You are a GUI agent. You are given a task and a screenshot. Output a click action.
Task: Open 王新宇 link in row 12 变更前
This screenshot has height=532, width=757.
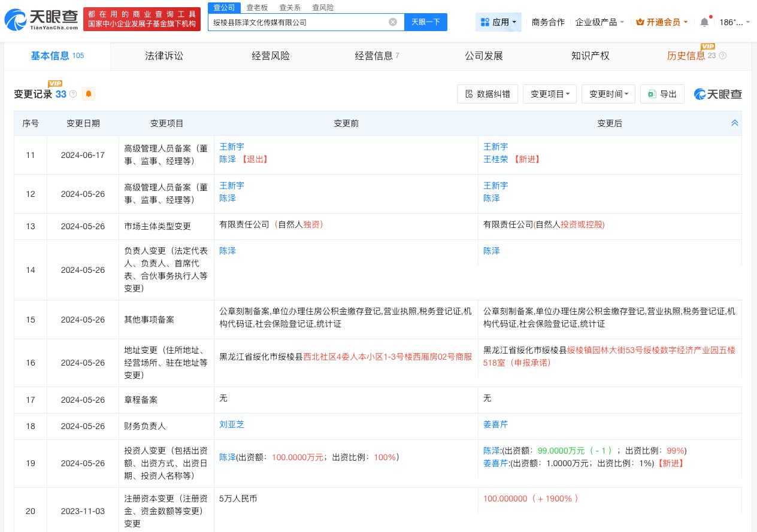[x=232, y=186]
